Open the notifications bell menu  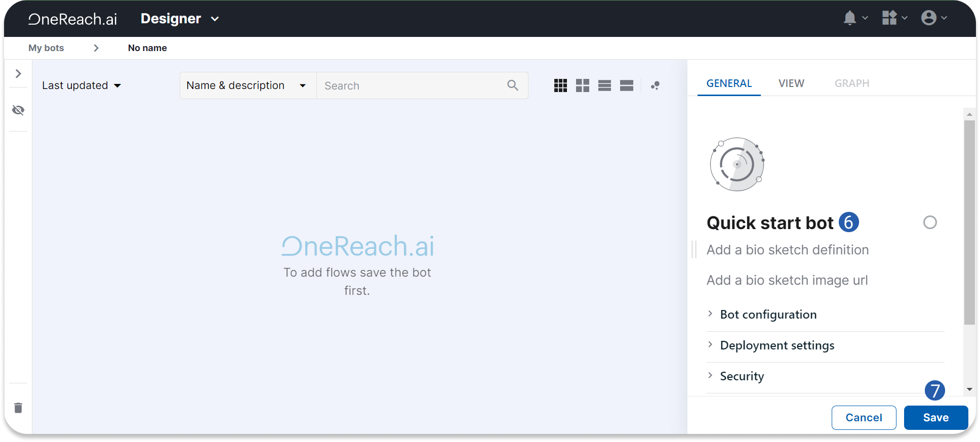tap(854, 18)
